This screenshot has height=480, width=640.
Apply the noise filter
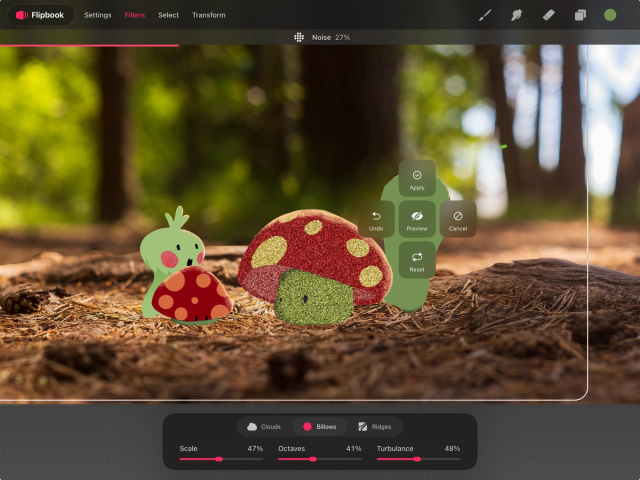[417, 179]
